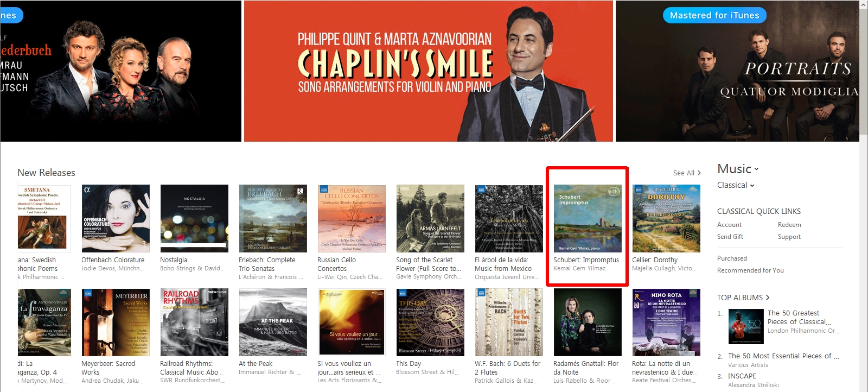
Task: Open the At the Peak album cover
Action: click(273, 323)
